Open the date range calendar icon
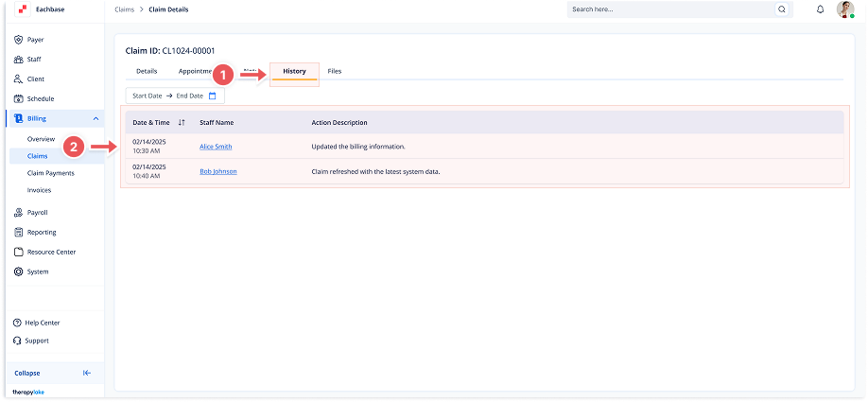The width and height of the screenshot is (868, 402). tap(213, 96)
